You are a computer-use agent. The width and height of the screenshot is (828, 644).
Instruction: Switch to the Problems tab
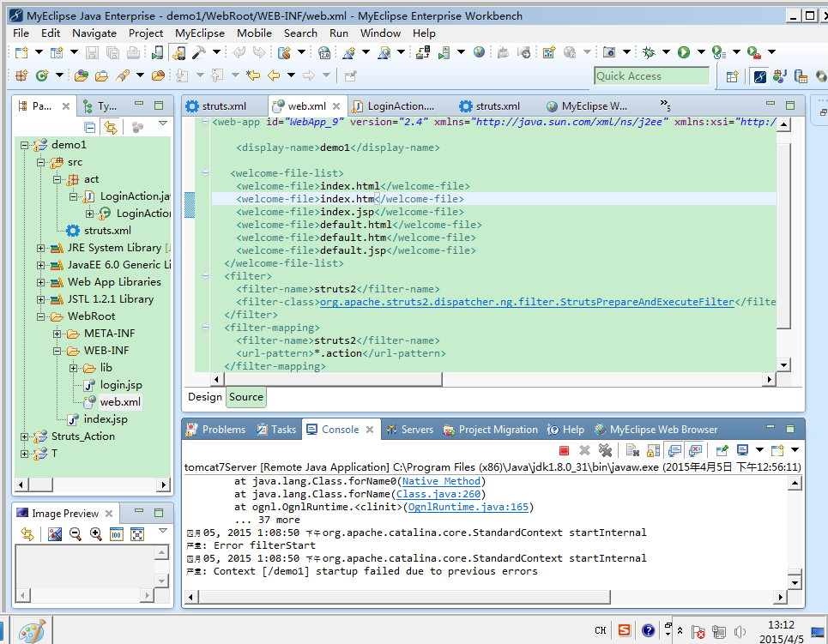215,430
